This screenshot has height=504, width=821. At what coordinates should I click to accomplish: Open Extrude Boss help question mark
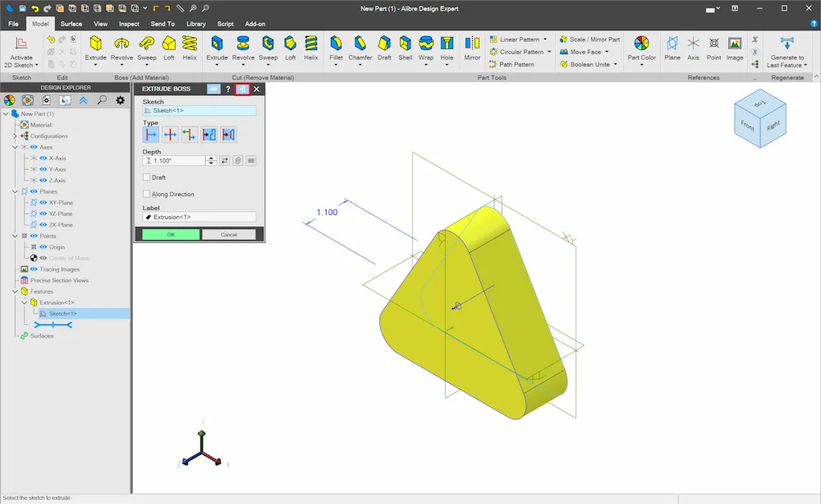(227, 89)
